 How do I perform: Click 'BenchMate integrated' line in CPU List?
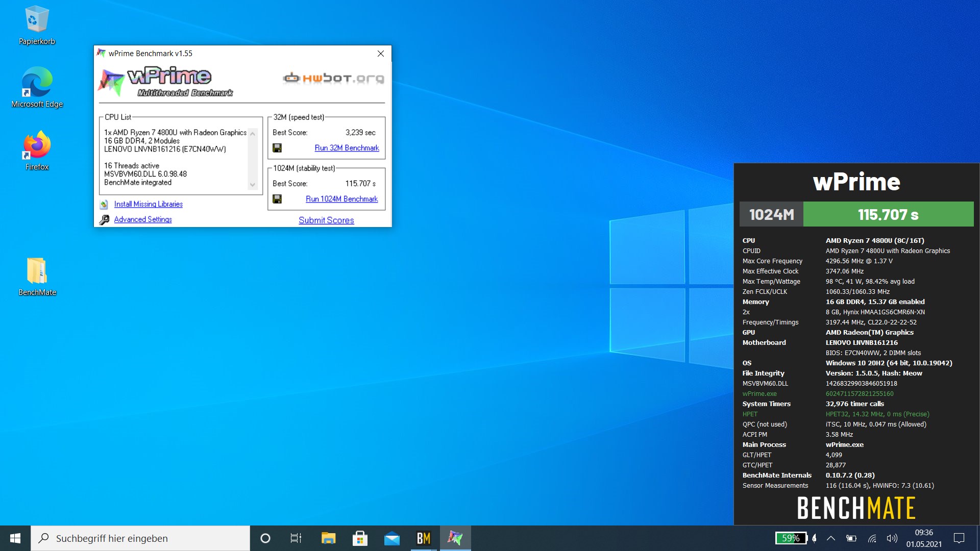[x=138, y=183]
